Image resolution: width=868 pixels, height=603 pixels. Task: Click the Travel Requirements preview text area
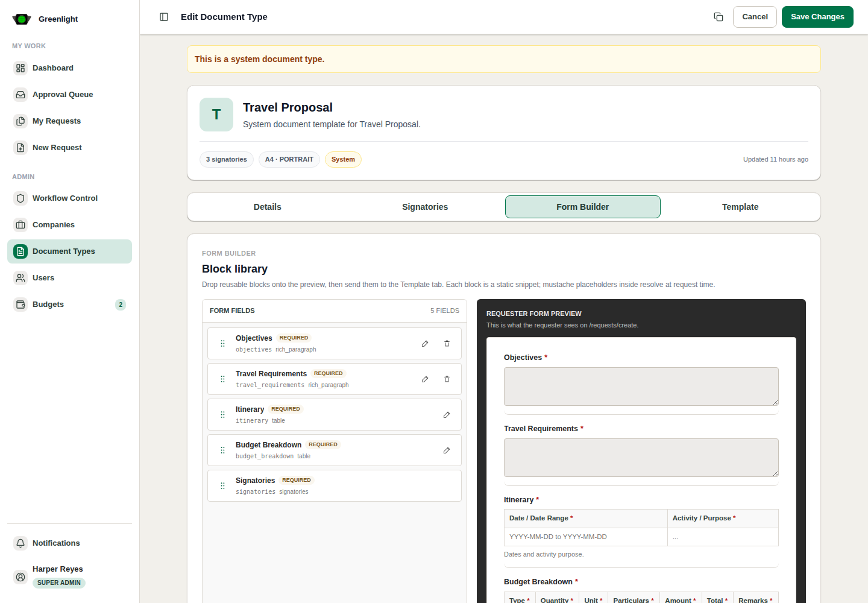641,458
